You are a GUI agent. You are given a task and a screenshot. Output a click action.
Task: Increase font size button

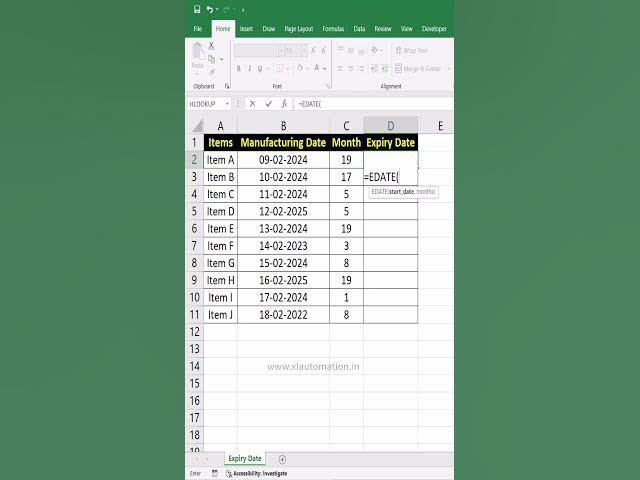[x=313, y=51]
